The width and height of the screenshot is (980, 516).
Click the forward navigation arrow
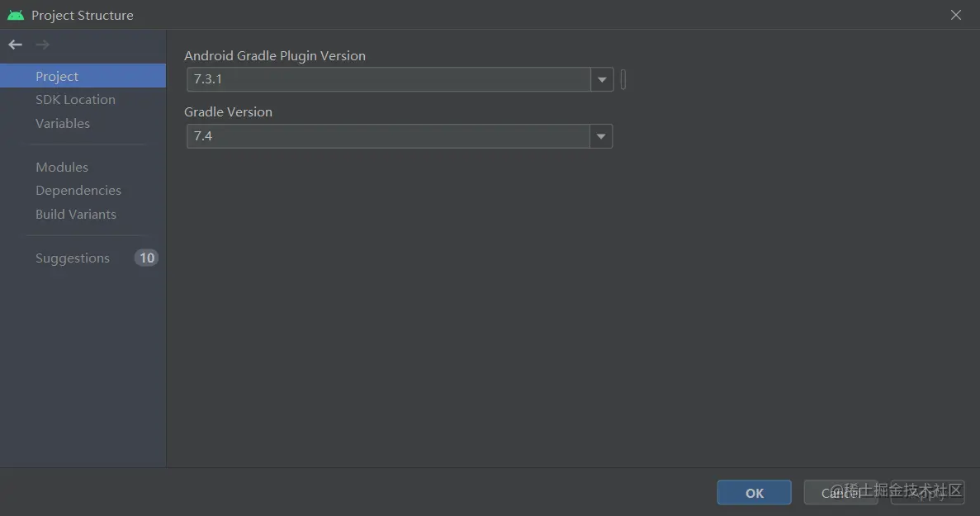[x=40, y=44]
